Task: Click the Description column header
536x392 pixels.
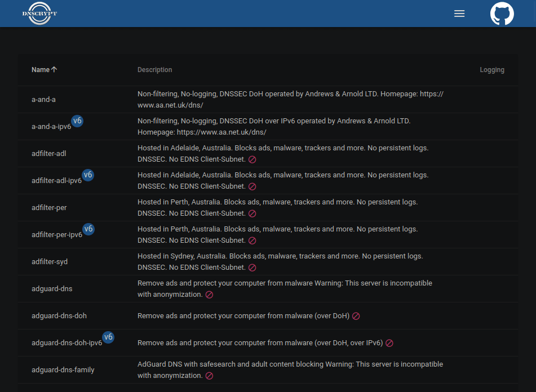Action: (x=154, y=70)
